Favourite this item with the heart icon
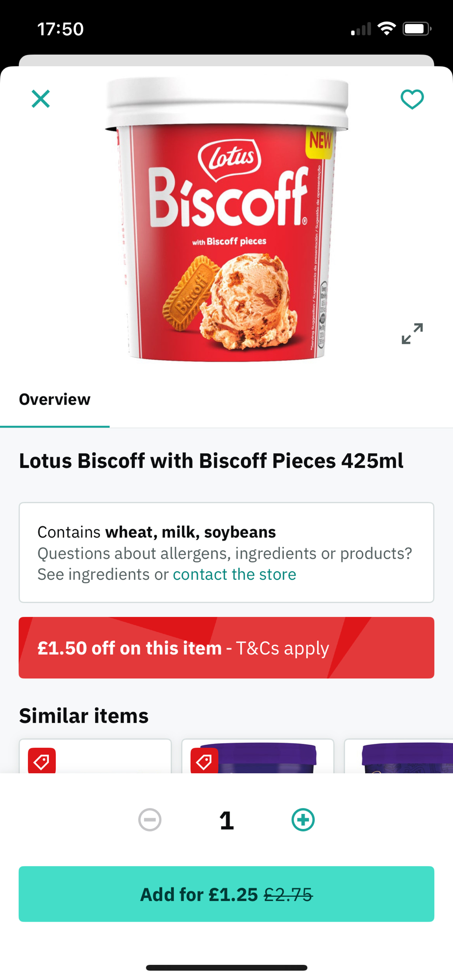Viewport: 453px width, 980px height. (412, 99)
